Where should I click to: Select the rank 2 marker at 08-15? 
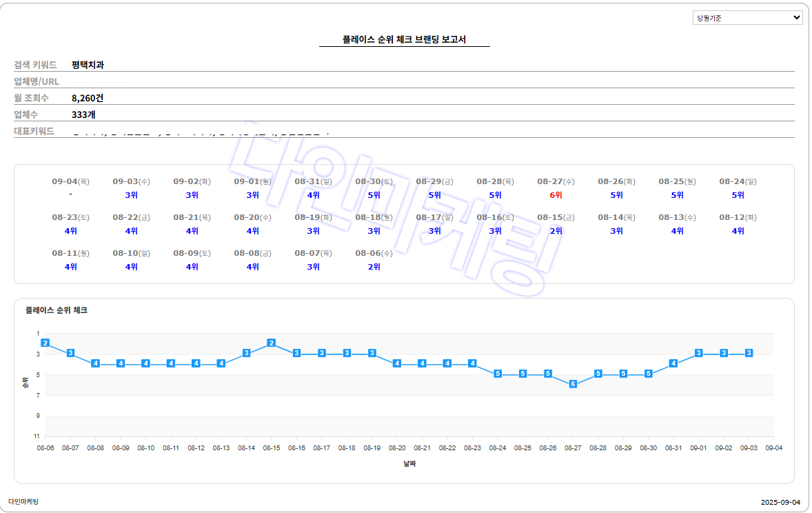(272, 343)
